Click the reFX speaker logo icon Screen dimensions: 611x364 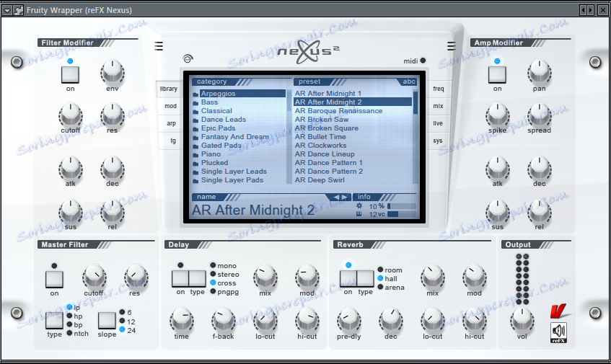[x=558, y=333]
